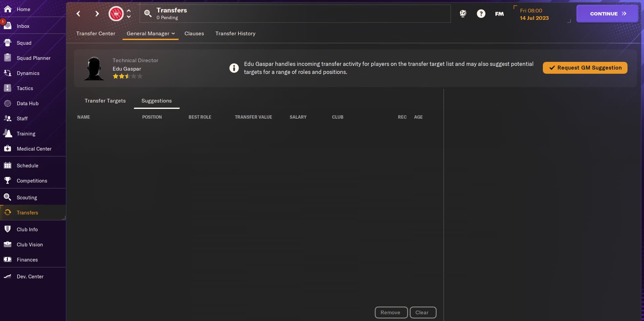Sort by the CLUB column header
Screen dimensions: 644x321
338,117
